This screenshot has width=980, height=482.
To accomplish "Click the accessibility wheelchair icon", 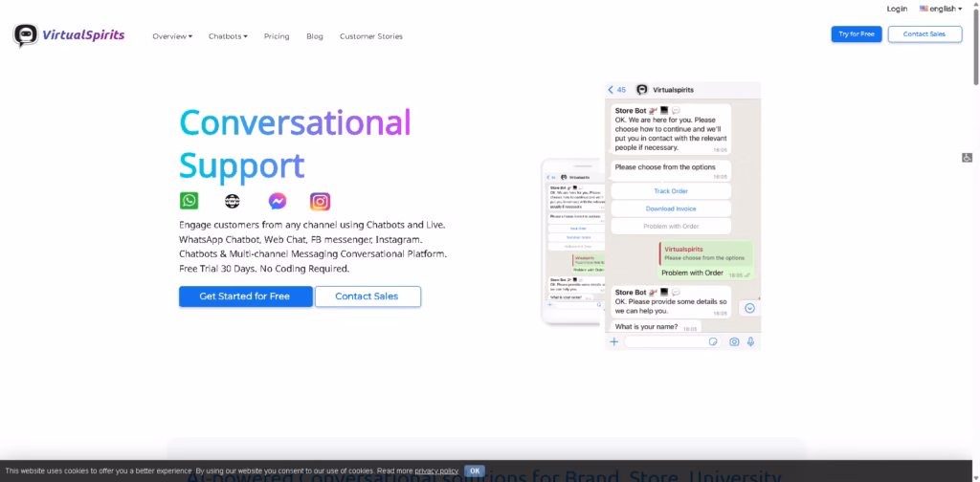I will (x=967, y=158).
